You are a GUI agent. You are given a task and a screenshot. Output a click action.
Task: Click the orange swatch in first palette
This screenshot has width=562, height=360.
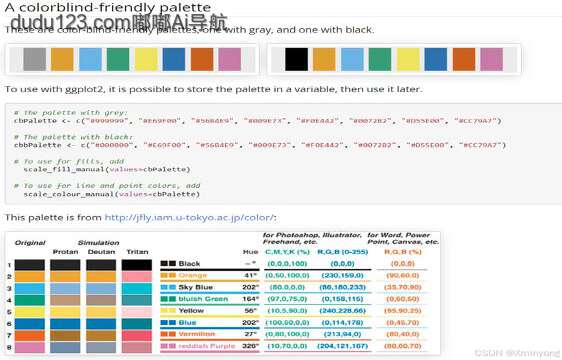pyautogui.click(x=62, y=59)
